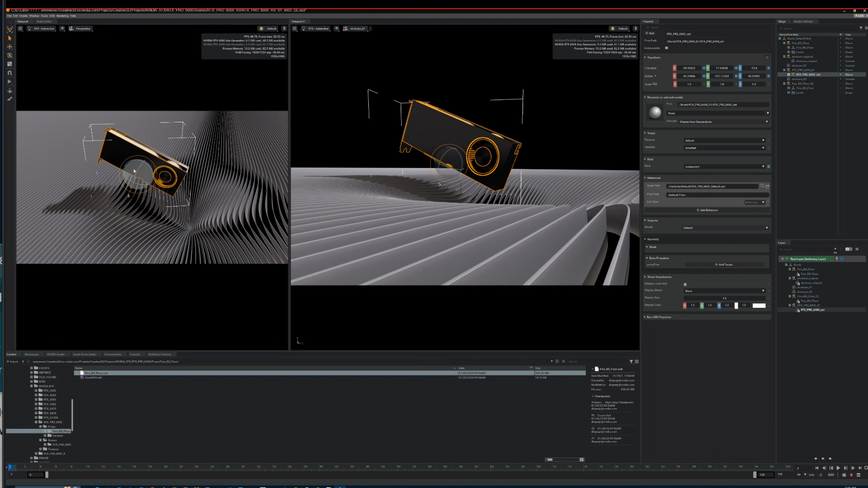The height and width of the screenshot is (488, 868).
Task: Open the Rendering menu
Action: pos(62,16)
